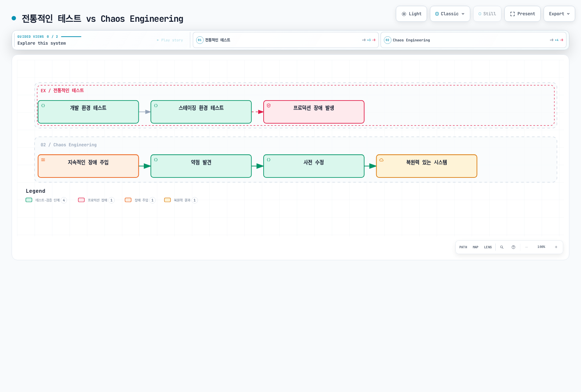The image size is (581, 392).
Task: Click the shield icon on 프로덕션 장애 발생 node
Action: point(269,106)
